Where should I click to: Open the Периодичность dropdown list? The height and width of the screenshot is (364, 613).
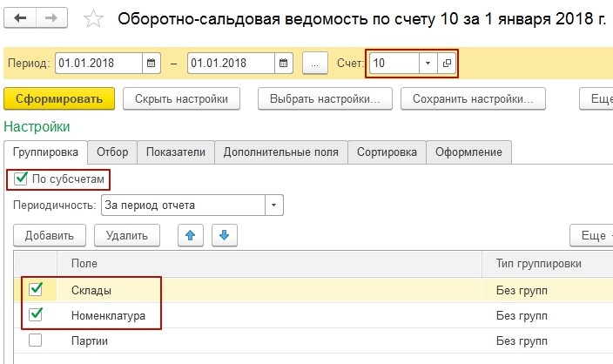(274, 206)
